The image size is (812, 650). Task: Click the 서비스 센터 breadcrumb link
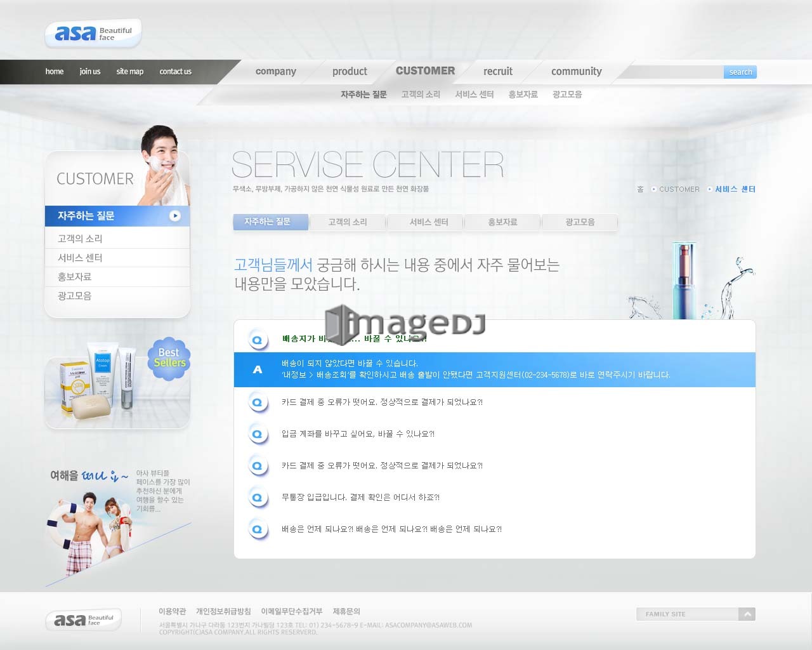735,189
